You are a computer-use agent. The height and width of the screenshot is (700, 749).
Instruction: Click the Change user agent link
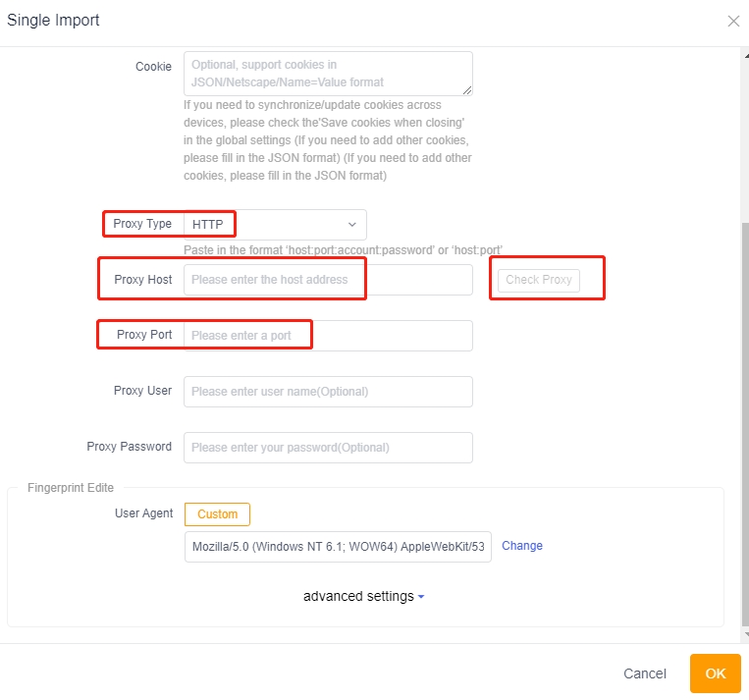pyautogui.click(x=522, y=546)
